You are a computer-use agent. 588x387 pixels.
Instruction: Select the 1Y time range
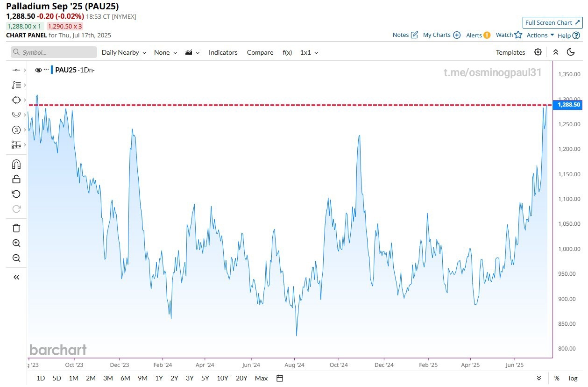click(x=159, y=378)
